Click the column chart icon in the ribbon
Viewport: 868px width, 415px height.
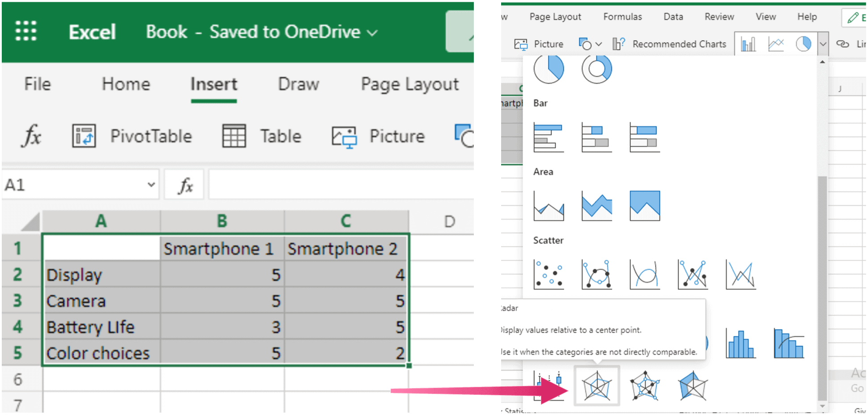(x=748, y=44)
